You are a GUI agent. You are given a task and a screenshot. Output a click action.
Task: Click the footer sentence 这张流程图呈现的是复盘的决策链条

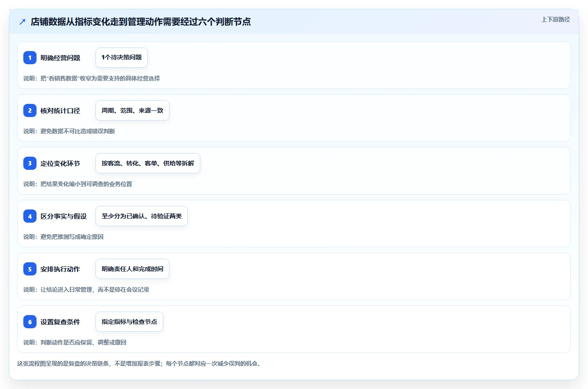[139, 364]
